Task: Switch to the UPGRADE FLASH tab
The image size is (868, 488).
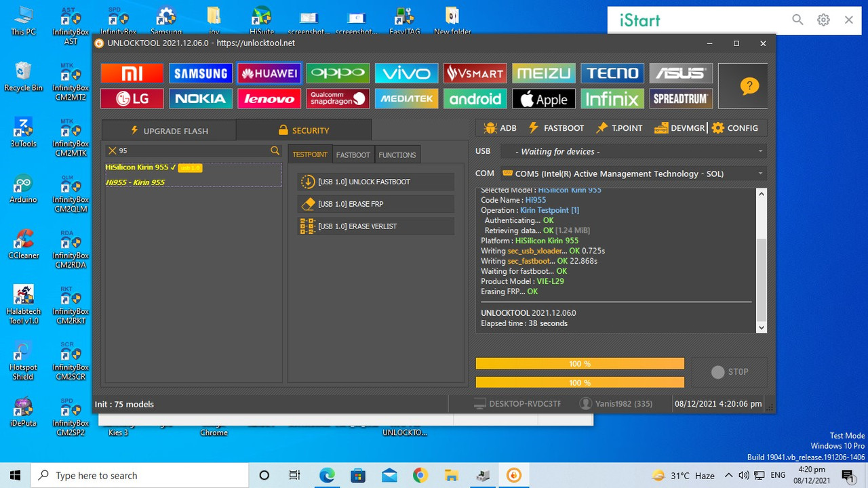Action: [x=168, y=130]
